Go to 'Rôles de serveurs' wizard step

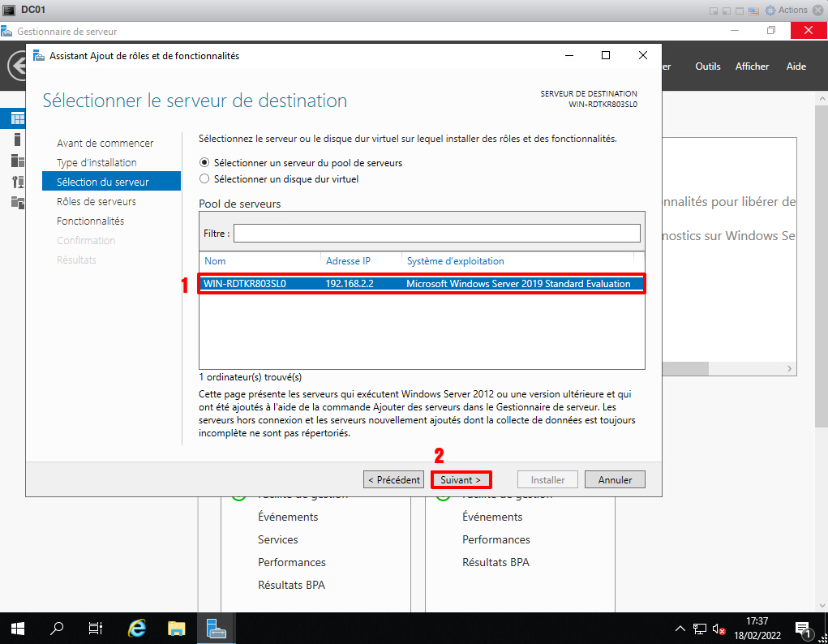(x=96, y=201)
